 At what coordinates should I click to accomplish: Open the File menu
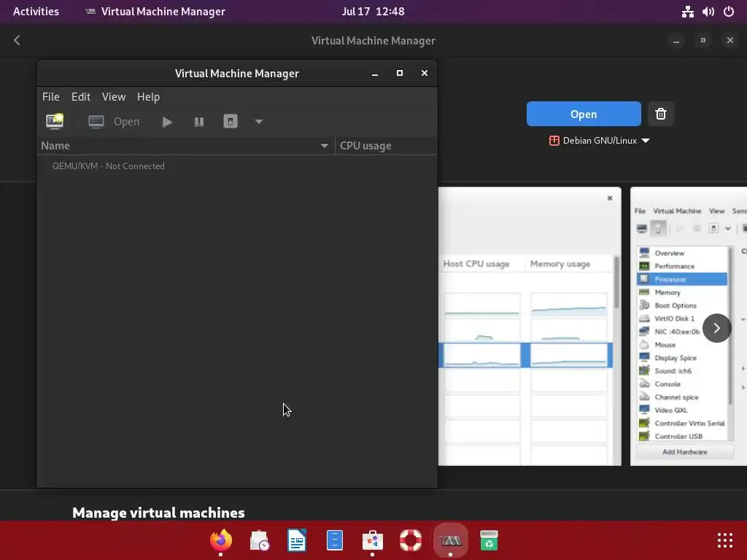[51, 97]
